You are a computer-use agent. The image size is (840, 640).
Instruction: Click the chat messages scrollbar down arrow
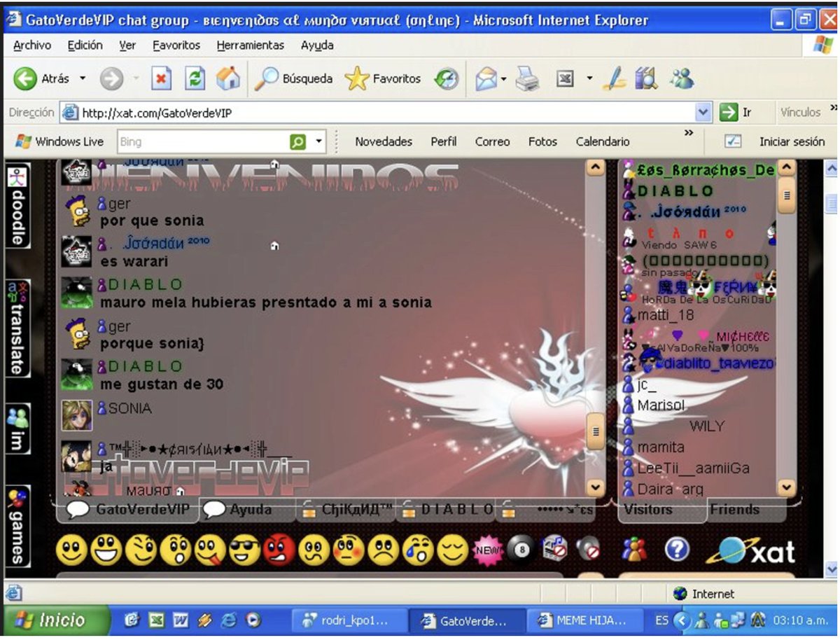pos(596,487)
